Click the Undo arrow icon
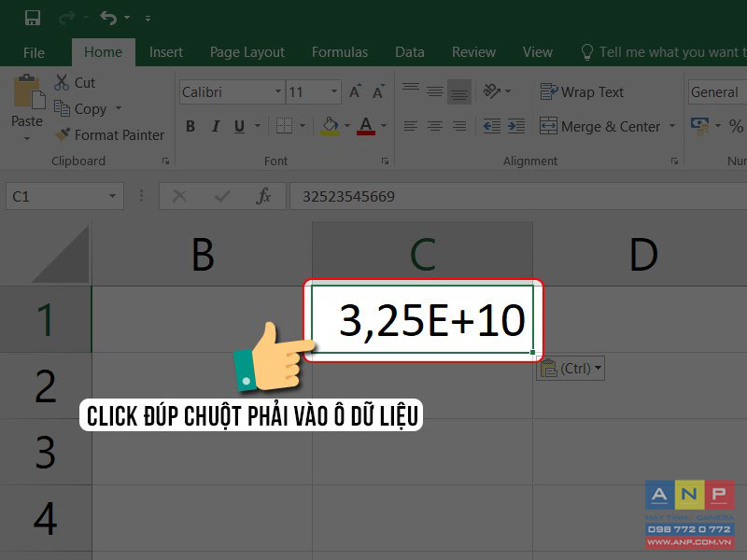 coord(108,18)
